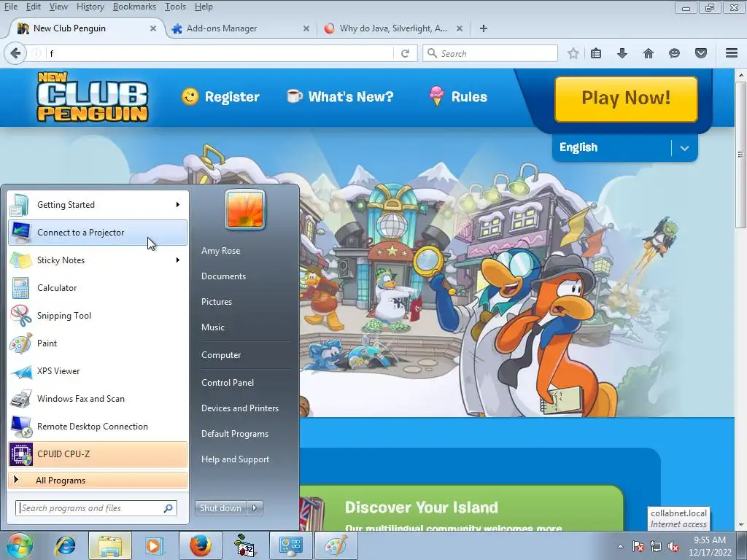Screen dimensions: 747x560
Task: Open the English language dropdown
Action: (x=624, y=147)
